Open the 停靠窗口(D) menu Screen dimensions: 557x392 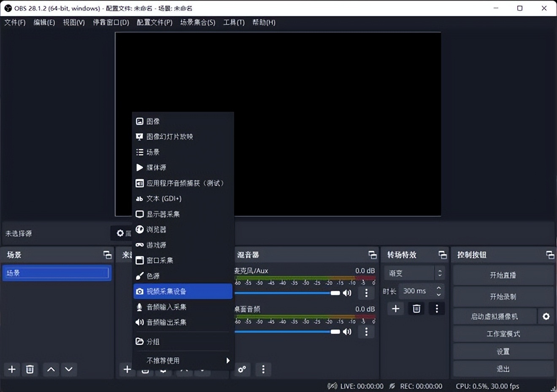(x=111, y=22)
